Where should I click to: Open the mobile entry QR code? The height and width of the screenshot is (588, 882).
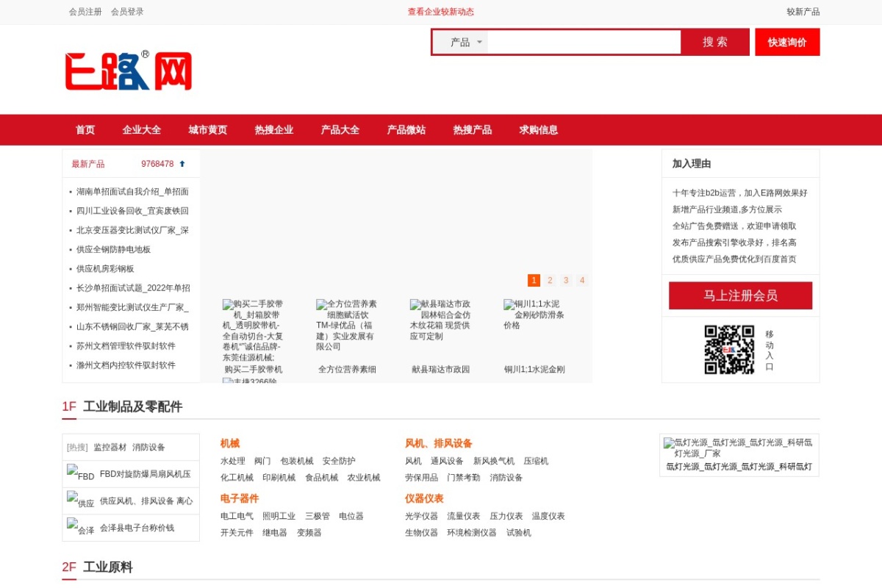pos(729,350)
